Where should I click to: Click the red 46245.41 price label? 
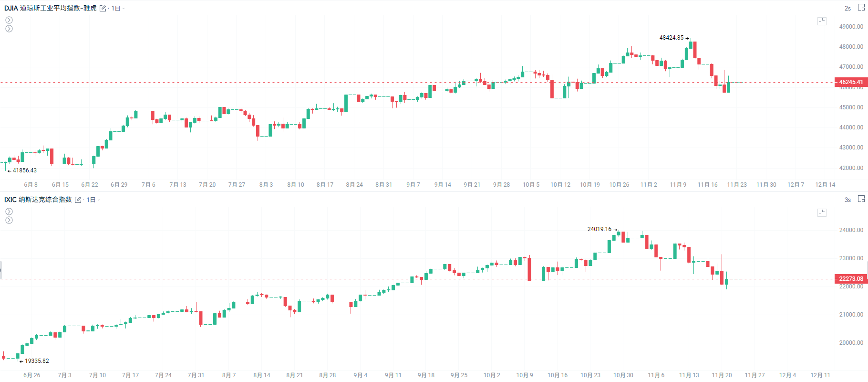tap(851, 82)
